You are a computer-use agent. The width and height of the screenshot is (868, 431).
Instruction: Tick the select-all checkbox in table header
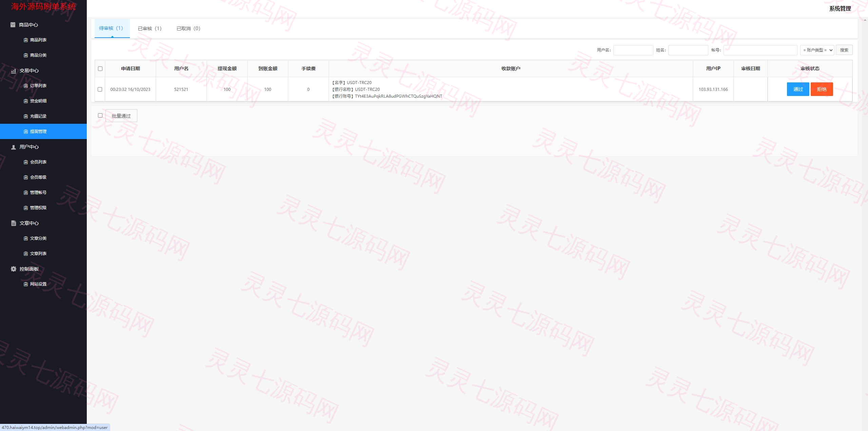click(100, 69)
